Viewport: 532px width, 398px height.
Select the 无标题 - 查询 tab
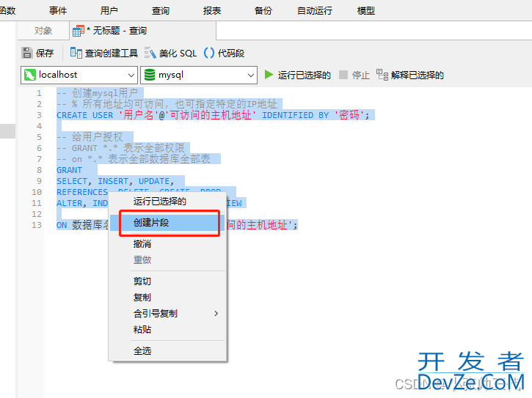[x=143, y=31]
